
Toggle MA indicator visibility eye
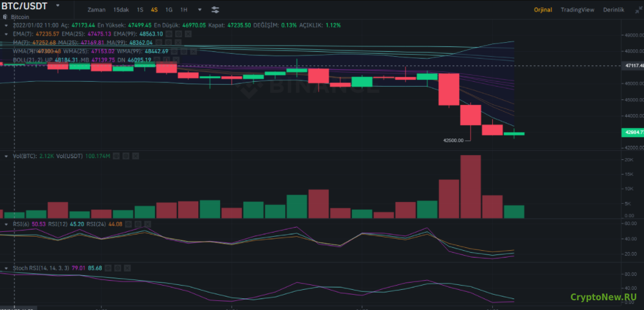159,42
